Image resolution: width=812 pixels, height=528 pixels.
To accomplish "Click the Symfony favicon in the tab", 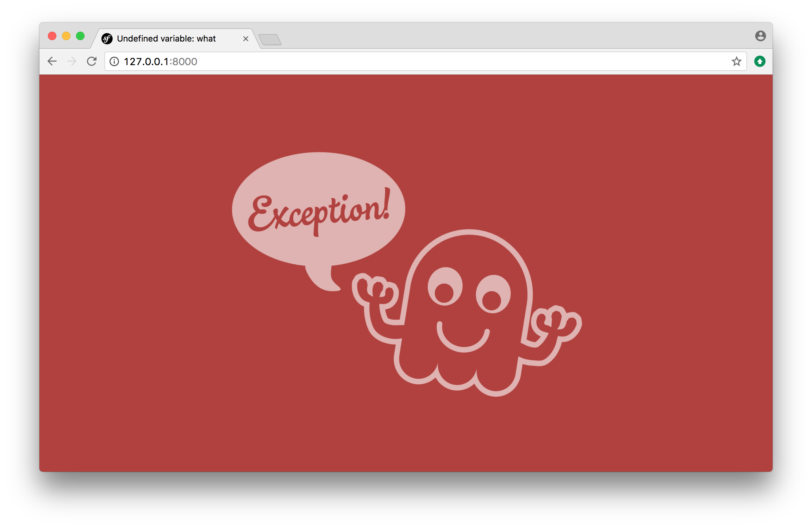I will (107, 39).
